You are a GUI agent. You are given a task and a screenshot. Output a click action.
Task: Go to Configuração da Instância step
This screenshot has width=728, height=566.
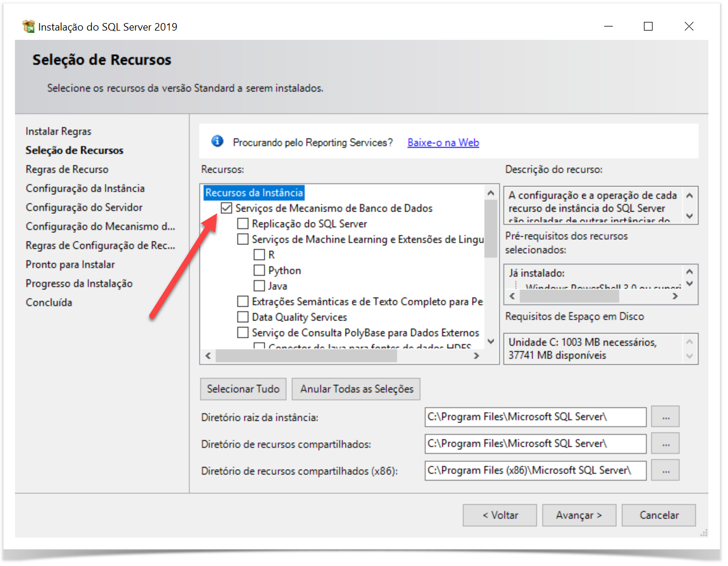pos(85,188)
